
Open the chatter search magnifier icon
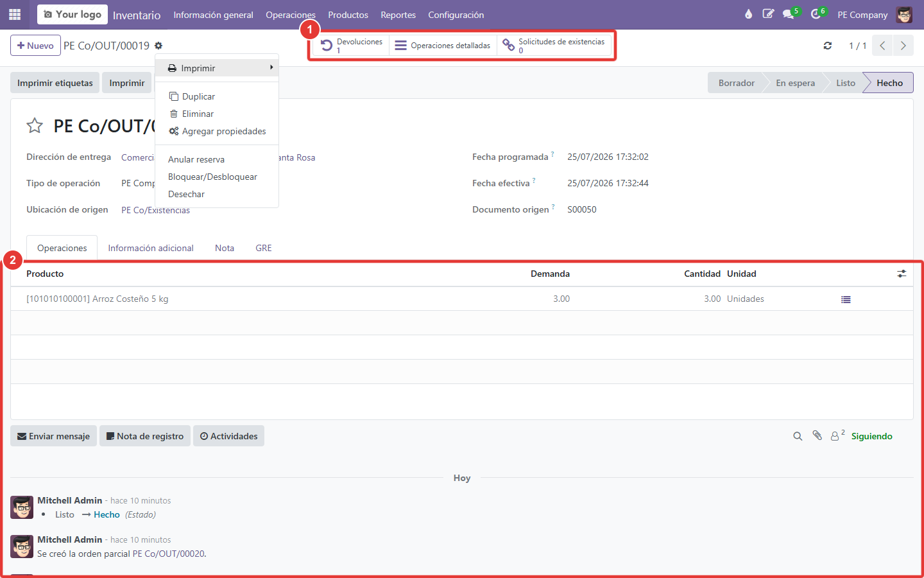[x=798, y=436]
